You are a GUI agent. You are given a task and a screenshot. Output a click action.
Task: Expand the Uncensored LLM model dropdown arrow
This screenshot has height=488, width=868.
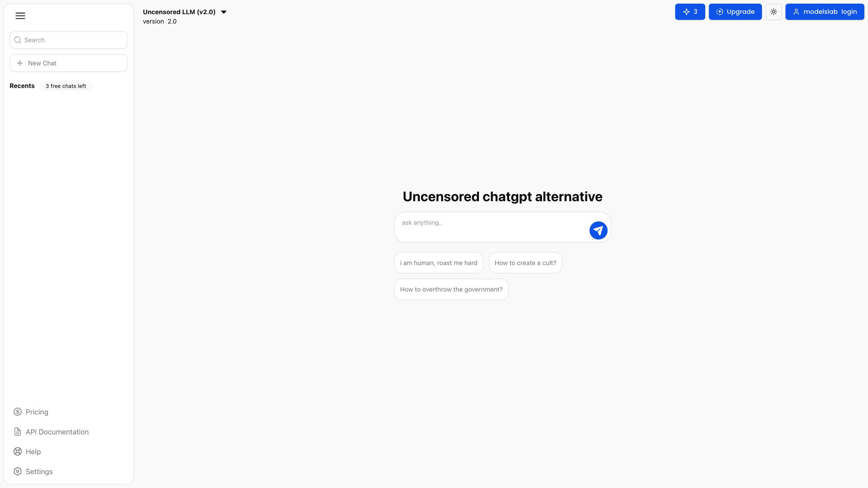[x=224, y=12]
